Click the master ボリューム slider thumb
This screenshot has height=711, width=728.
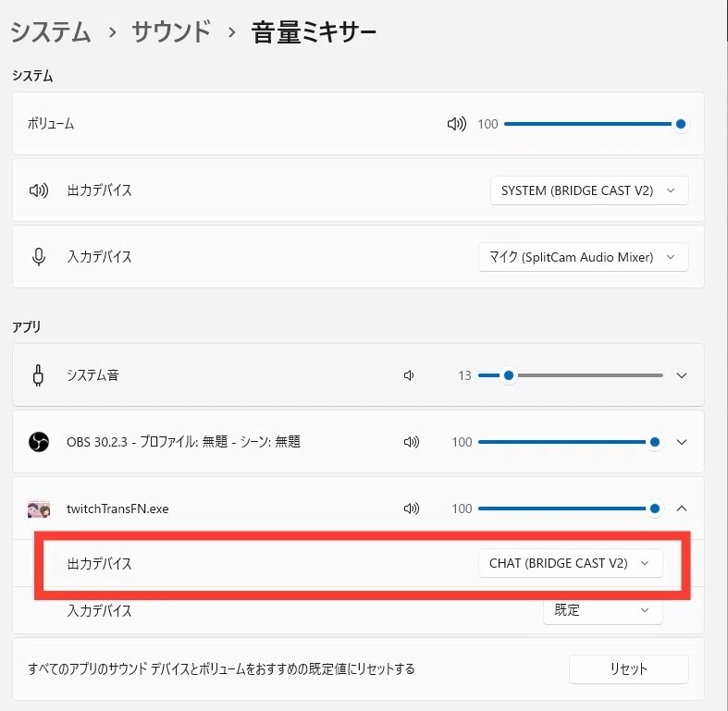pos(681,124)
